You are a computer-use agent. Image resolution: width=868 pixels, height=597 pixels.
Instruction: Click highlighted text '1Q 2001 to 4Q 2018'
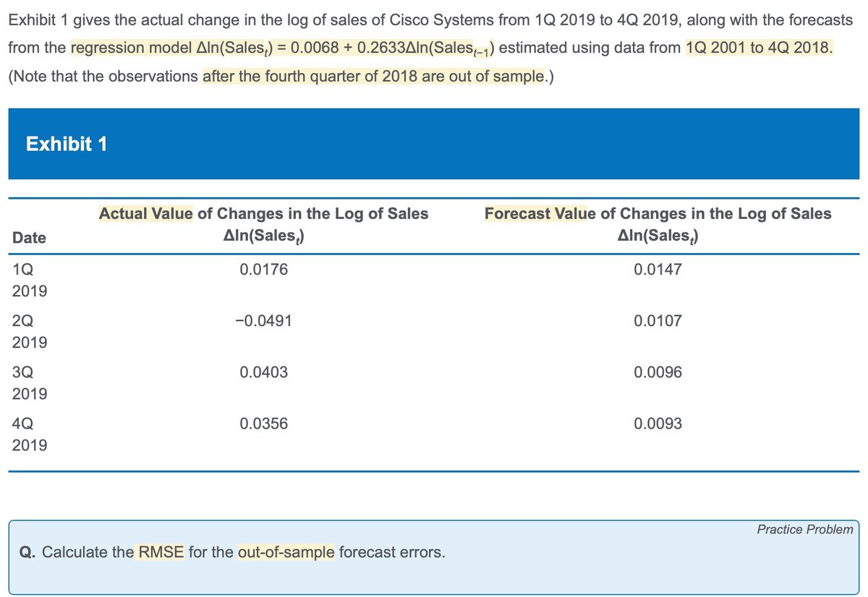(x=757, y=48)
